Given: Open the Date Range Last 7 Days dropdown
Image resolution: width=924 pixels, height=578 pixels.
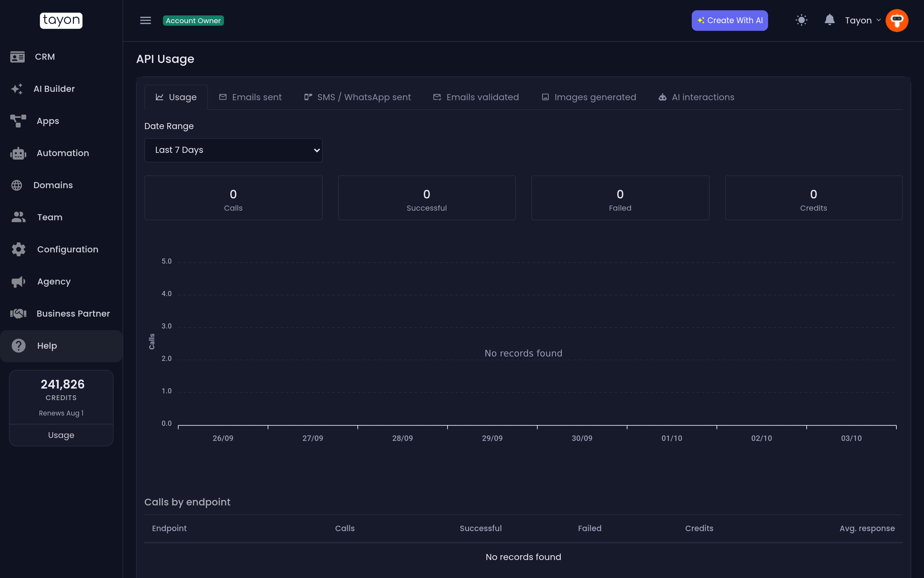Looking at the screenshot, I should [233, 150].
